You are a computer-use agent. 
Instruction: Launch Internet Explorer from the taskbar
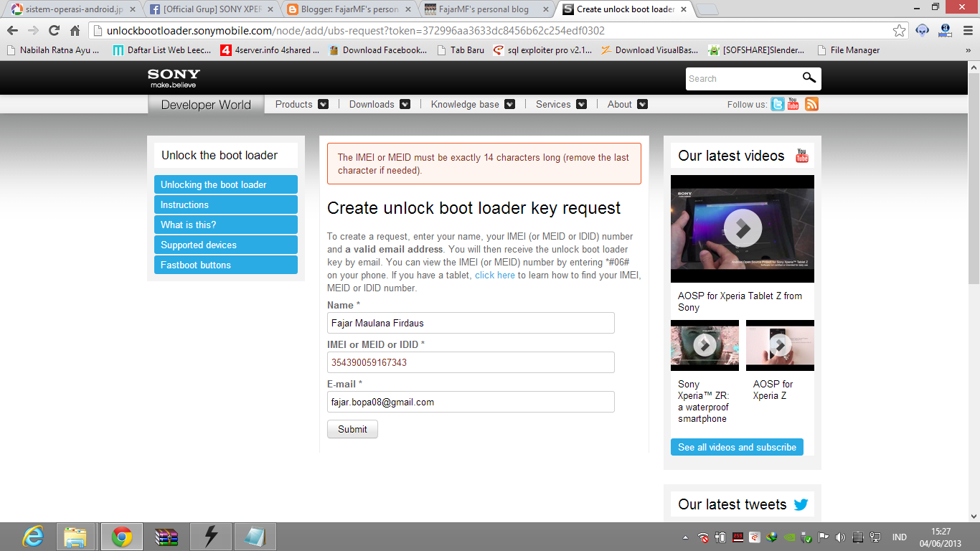(x=32, y=537)
